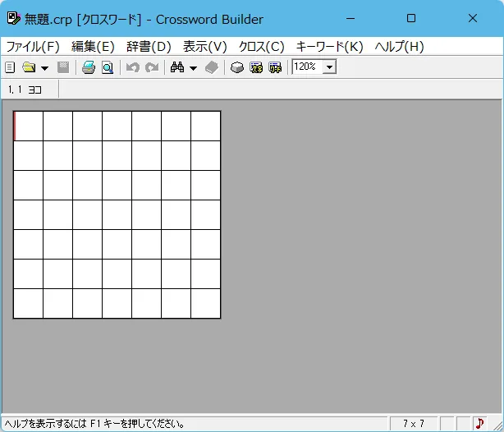
Task: Click the '1, 1 ヨコ' position label
Action: coord(25,90)
